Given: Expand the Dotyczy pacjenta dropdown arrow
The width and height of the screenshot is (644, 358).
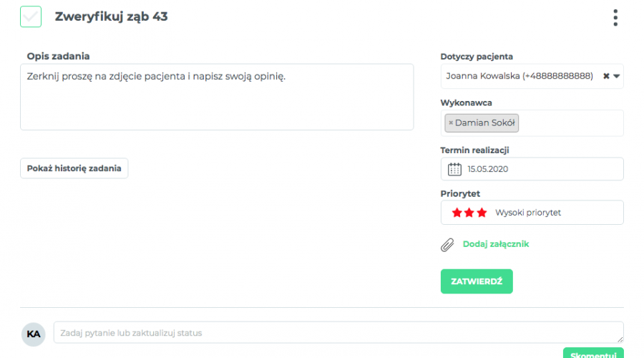Looking at the screenshot, I should coord(617,76).
